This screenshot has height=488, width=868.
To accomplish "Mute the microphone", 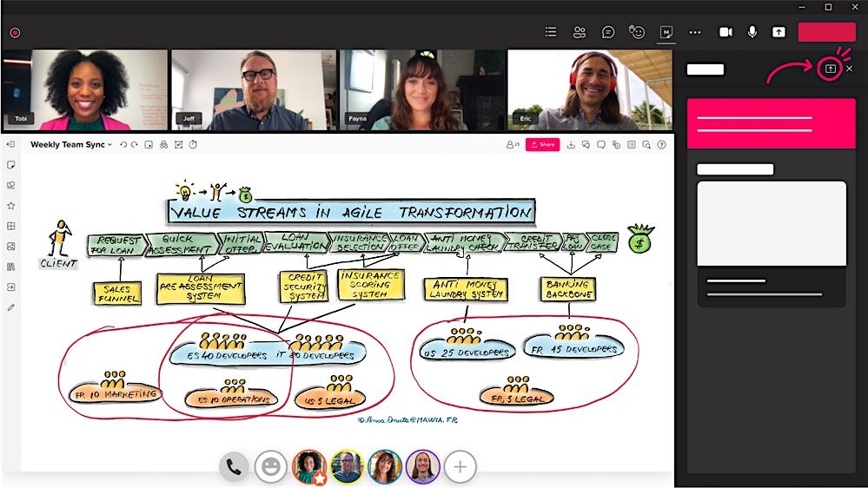I will tap(752, 32).
